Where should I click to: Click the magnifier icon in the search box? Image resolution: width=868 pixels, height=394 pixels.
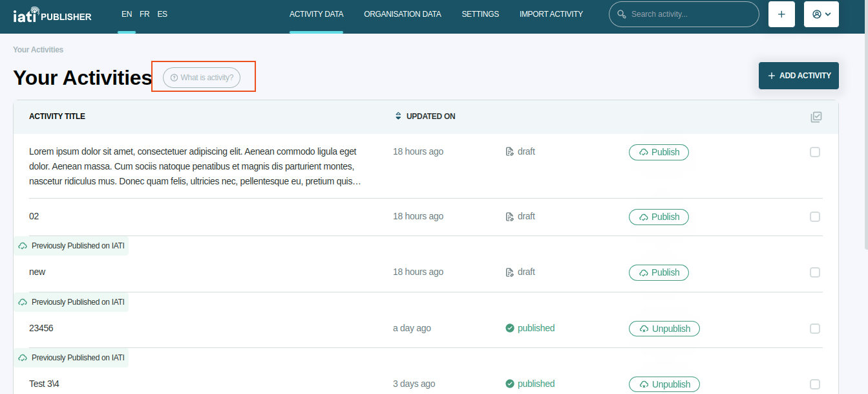click(622, 14)
